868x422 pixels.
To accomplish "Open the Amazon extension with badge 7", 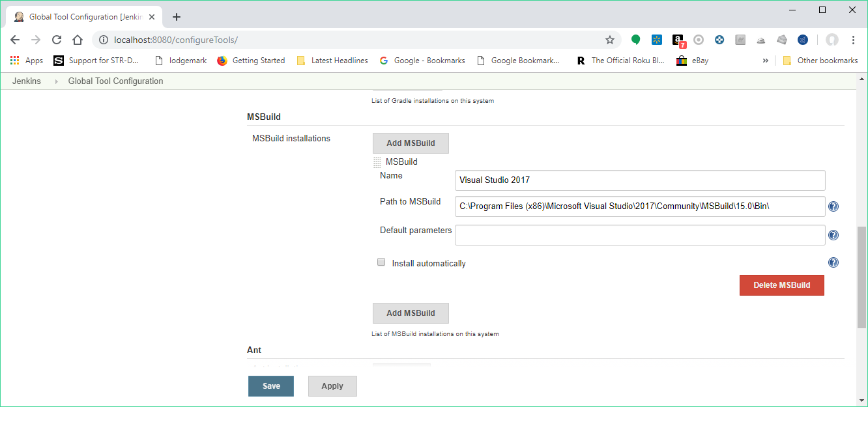I will coord(678,40).
